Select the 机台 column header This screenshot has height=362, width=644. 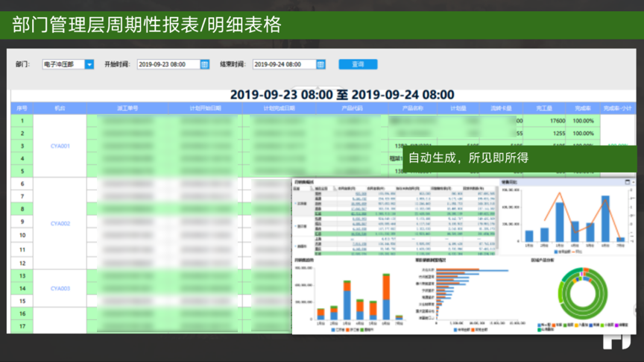[x=60, y=108]
